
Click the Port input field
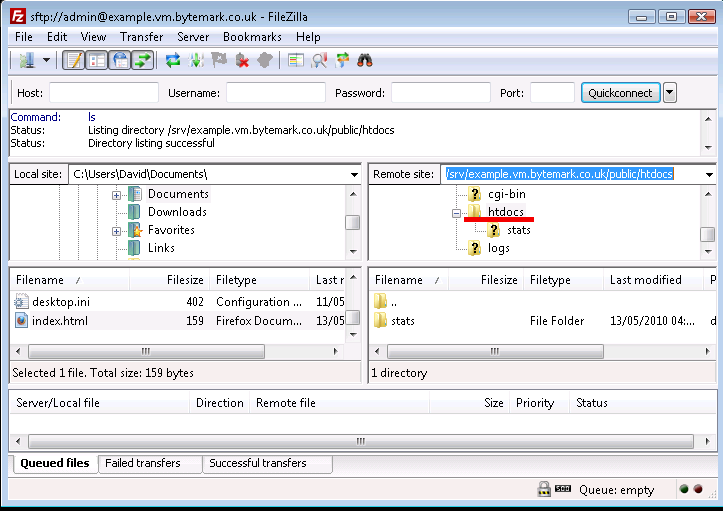[x=552, y=93]
